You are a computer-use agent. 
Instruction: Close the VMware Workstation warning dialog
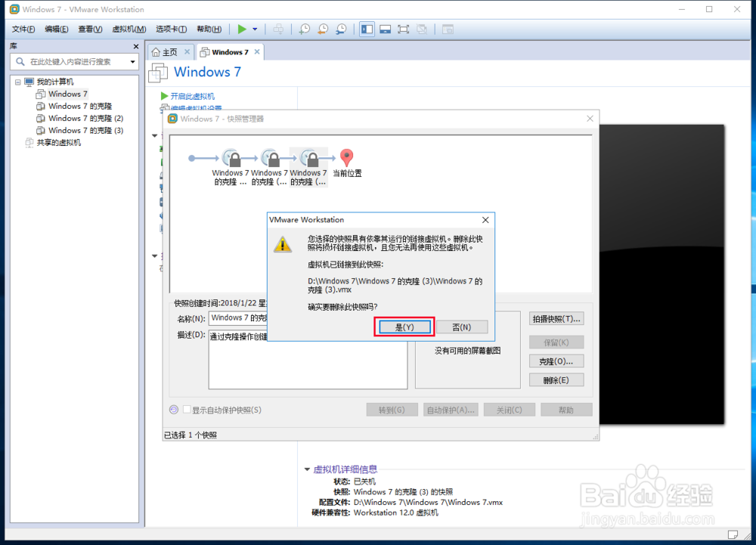pyautogui.click(x=485, y=220)
